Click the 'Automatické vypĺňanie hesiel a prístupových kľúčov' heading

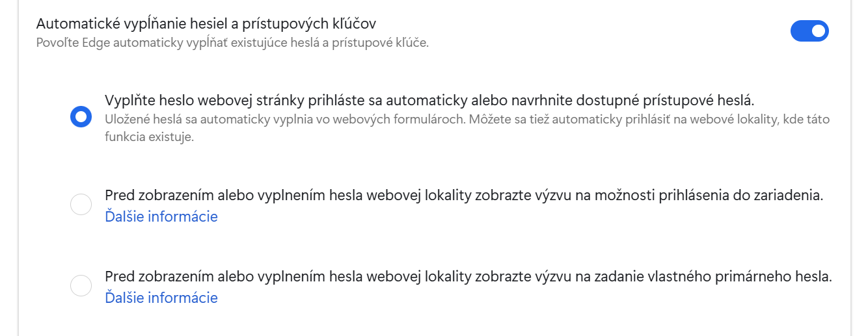tap(206, 23)
